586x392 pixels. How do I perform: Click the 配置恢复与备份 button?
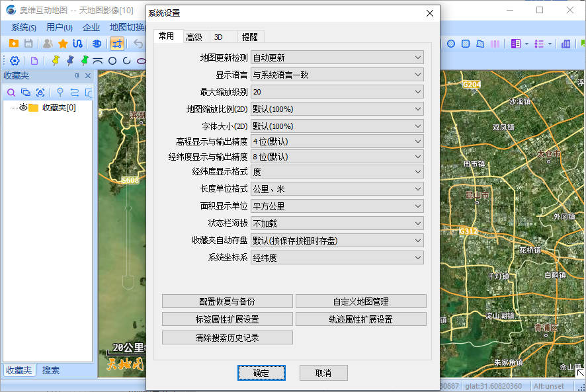click(x=227, y=301)
